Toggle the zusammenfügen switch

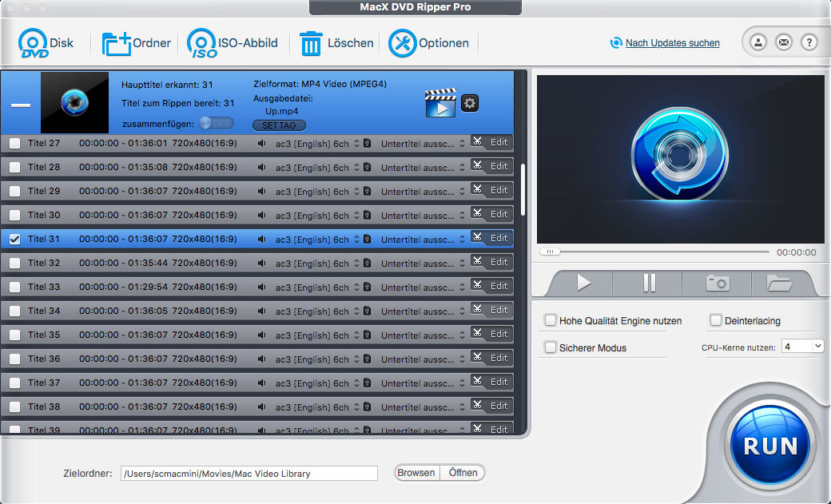pyautogui.click(x=216, y=123)
